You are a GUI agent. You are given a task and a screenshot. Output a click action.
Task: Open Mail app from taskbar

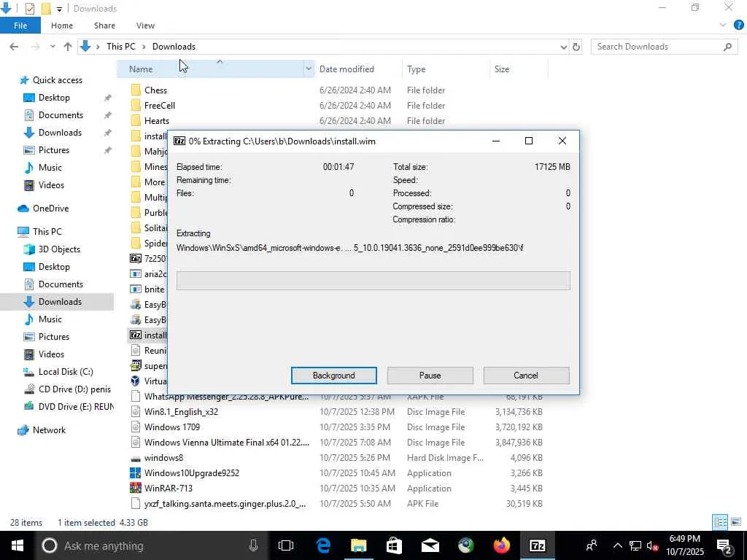[430, 545]
